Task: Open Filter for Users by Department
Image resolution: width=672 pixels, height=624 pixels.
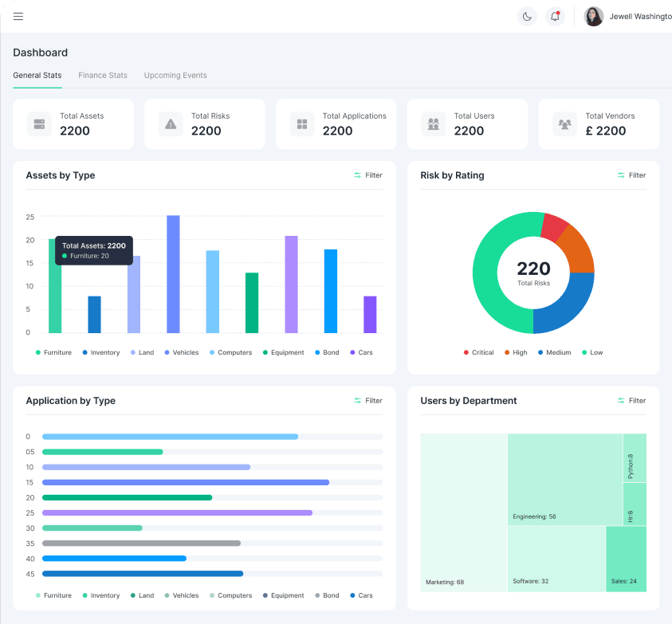Action: (x=631, y=401)
